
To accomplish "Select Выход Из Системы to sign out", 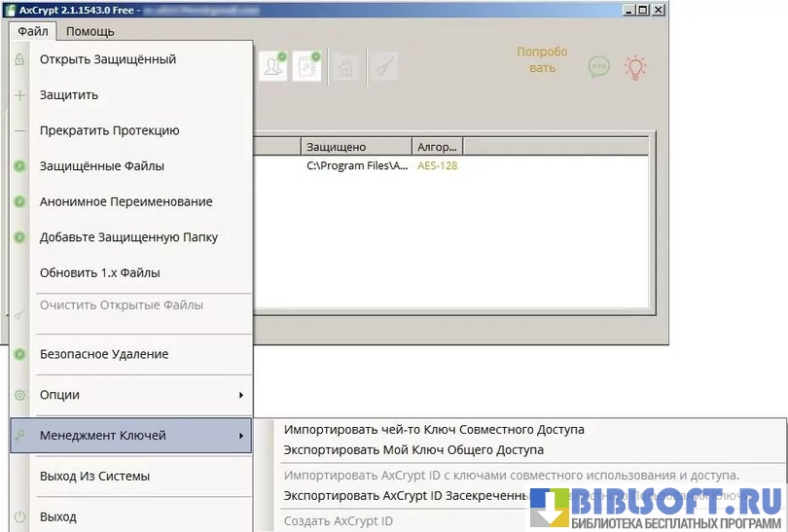I will [94, 477].
